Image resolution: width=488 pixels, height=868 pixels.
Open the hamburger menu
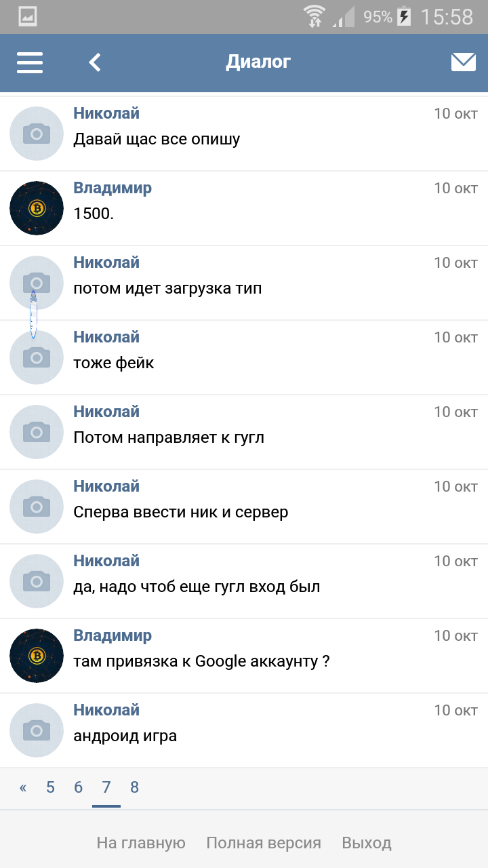(x=30, y=62)
